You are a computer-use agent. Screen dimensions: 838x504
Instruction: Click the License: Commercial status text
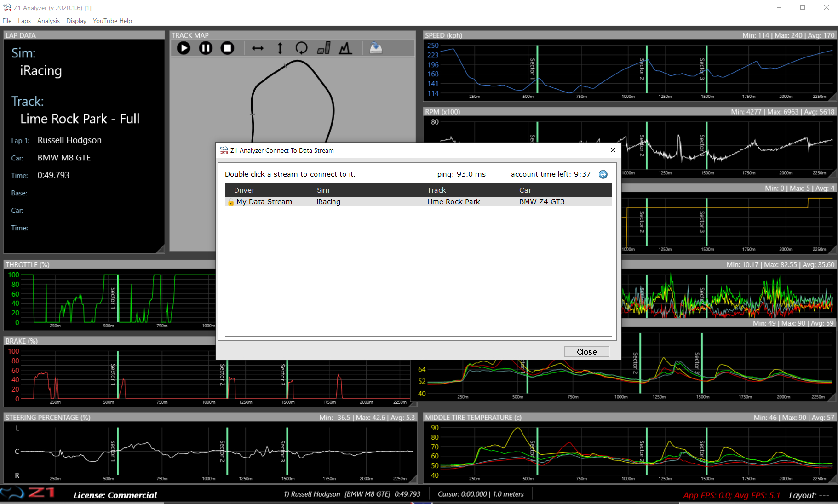click(115, 495)
